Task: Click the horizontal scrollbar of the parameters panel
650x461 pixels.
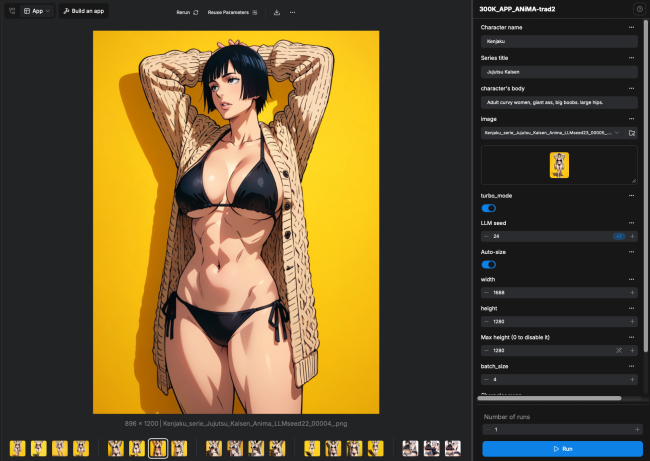Action: 549,398
